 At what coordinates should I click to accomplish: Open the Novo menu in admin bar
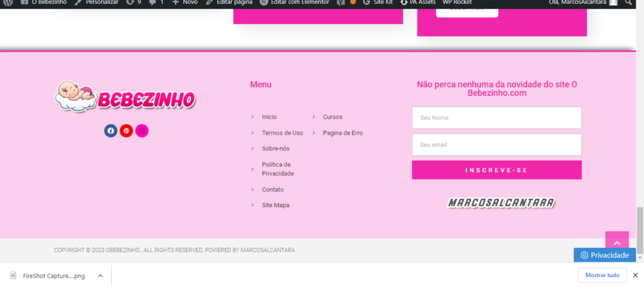click(x=185, y=3)
